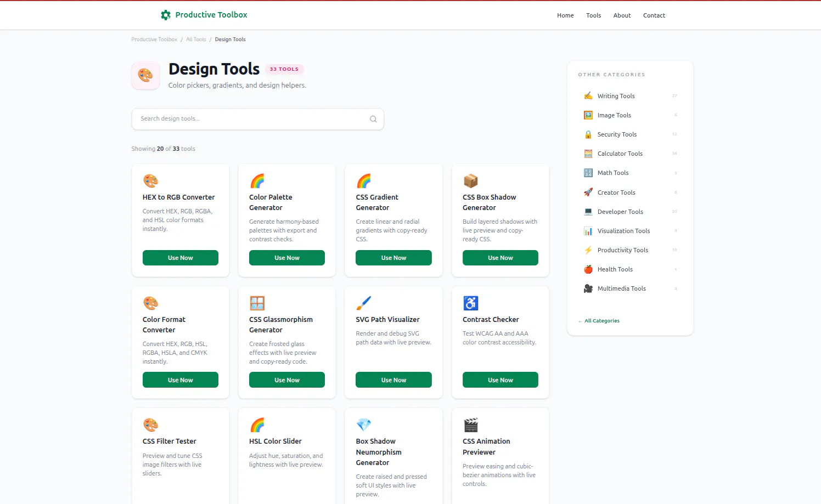Click the Creator Tools rocket icon
Screen dimensions: 821x504
coord(588,192)
